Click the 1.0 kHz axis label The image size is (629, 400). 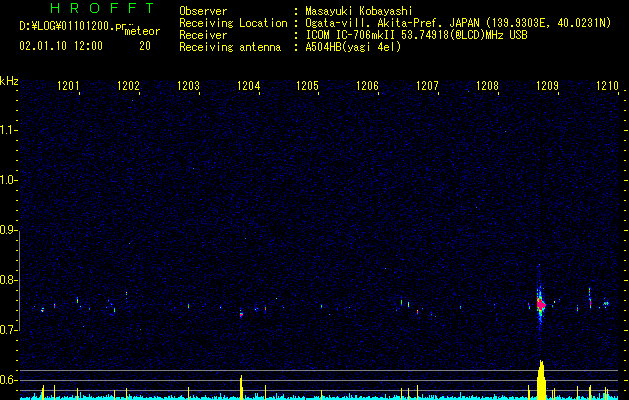point(7,180)
